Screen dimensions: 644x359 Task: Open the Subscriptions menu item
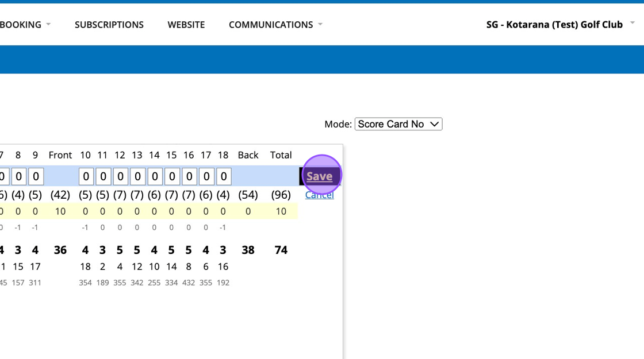pos(109,25)
